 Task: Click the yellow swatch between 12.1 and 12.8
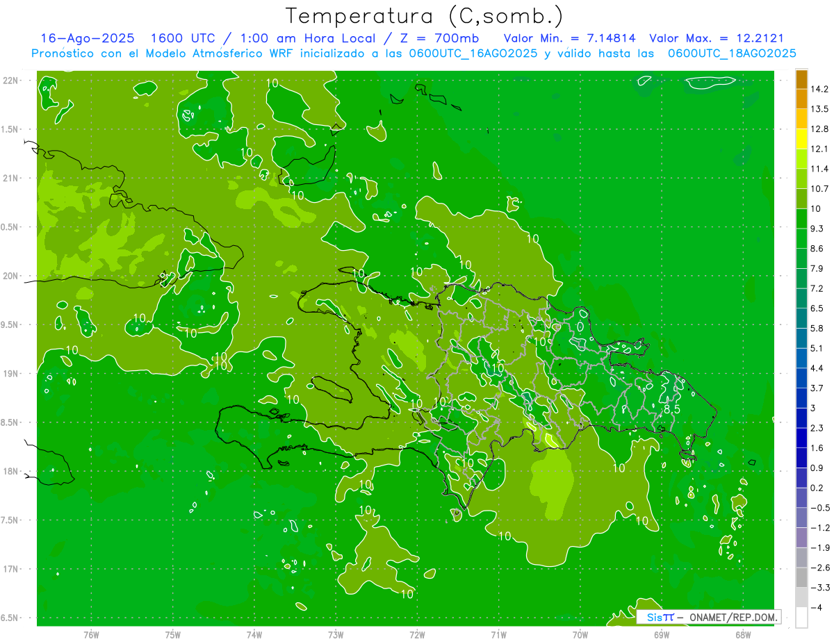(801, 139)
